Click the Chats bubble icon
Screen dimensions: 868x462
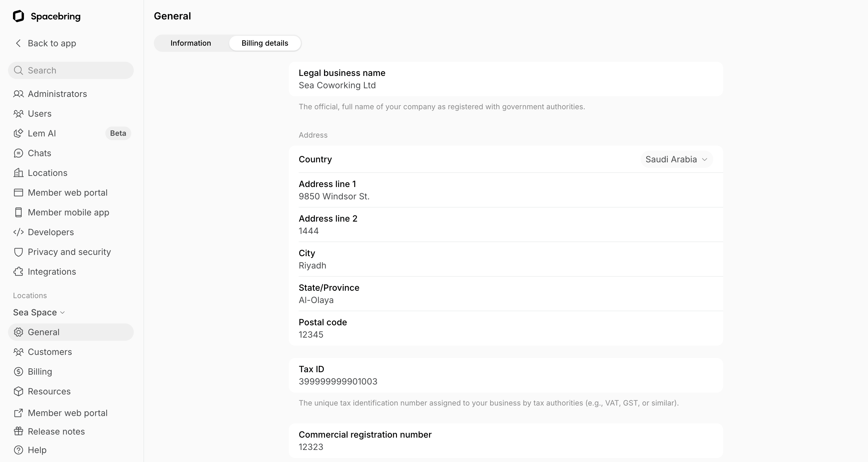(x=18, y=153)
